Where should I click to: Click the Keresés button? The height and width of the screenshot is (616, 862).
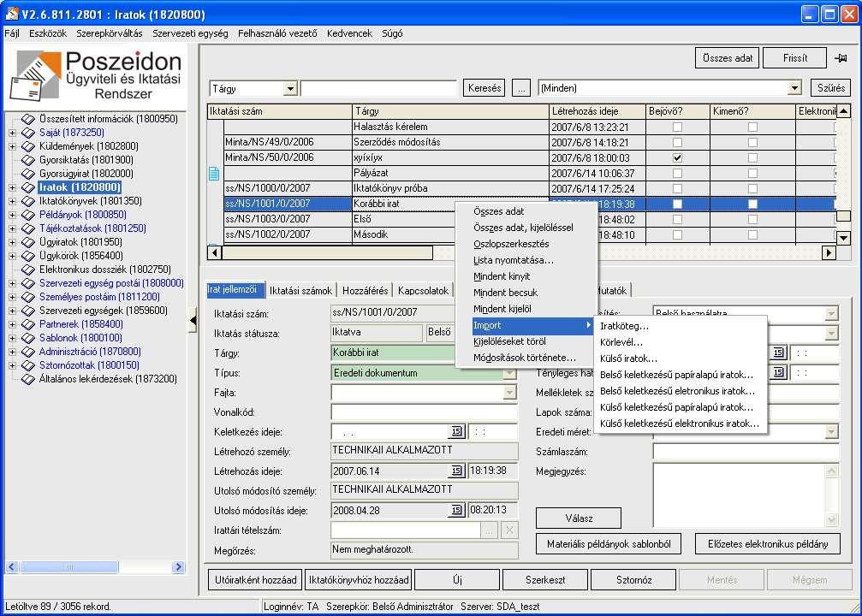coord(485,88)
